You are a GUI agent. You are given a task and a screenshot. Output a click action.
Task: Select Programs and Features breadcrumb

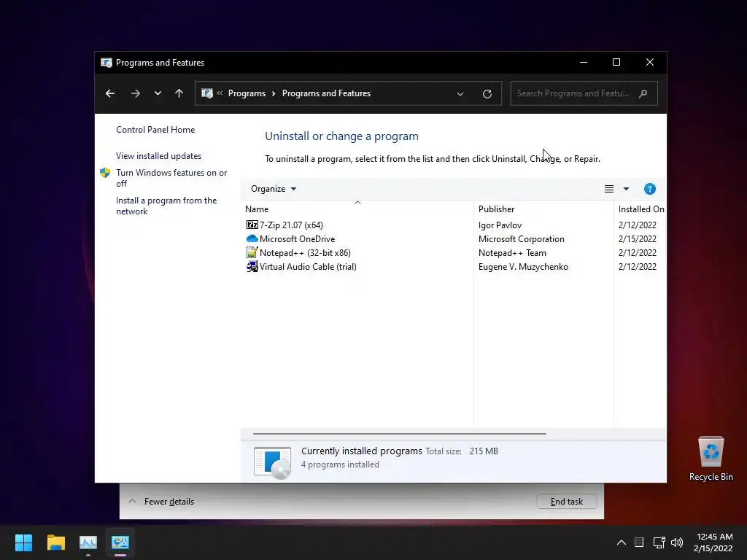click(x=326, y=93)
